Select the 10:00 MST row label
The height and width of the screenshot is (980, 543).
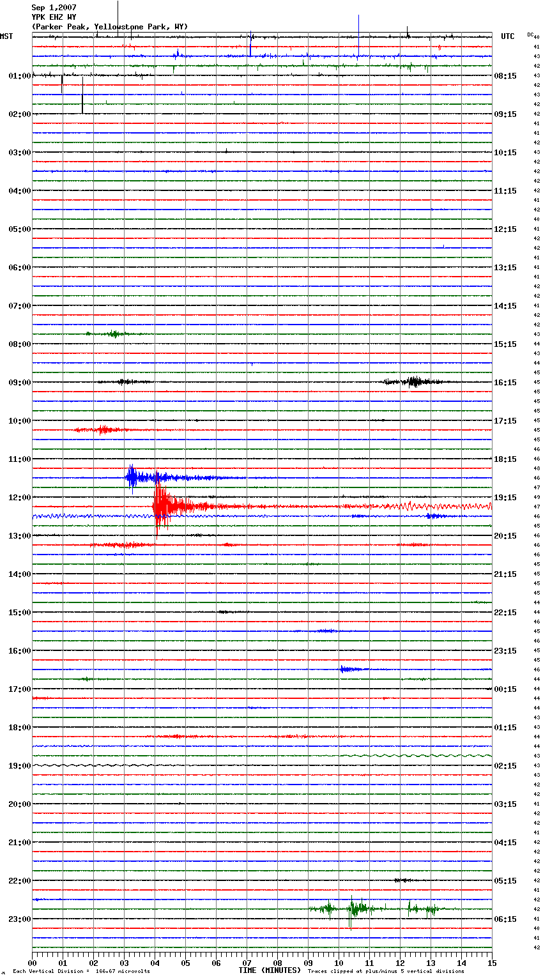point(20,421)
